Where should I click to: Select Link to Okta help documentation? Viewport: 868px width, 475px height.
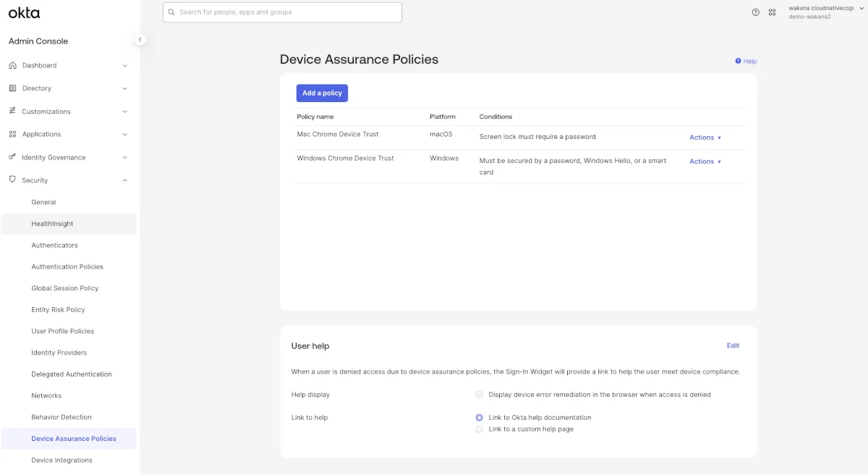pos(479,418)
